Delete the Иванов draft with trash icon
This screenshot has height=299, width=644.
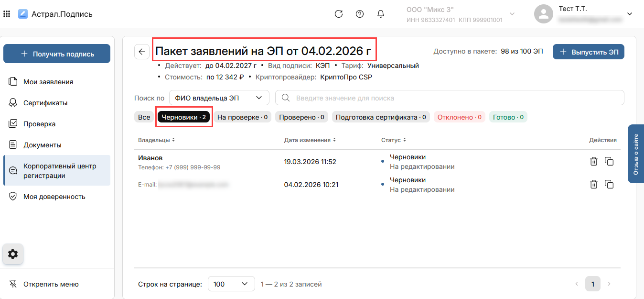pos(593,161)
